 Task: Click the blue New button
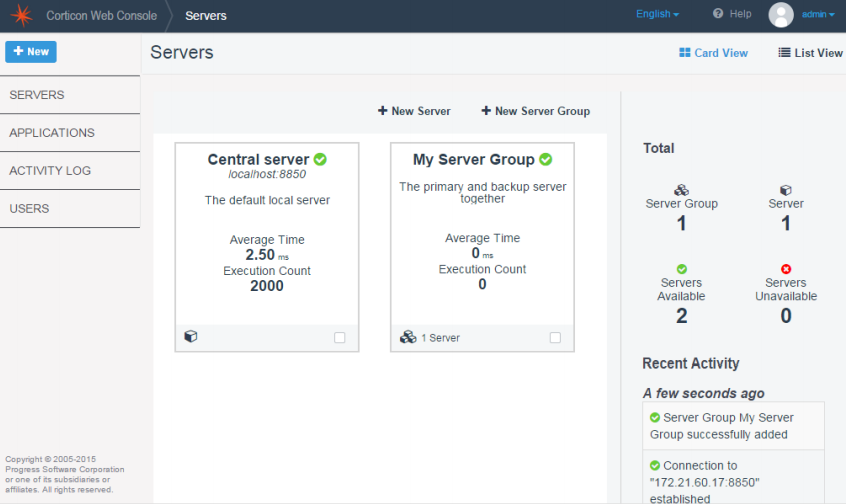[31, 52]
